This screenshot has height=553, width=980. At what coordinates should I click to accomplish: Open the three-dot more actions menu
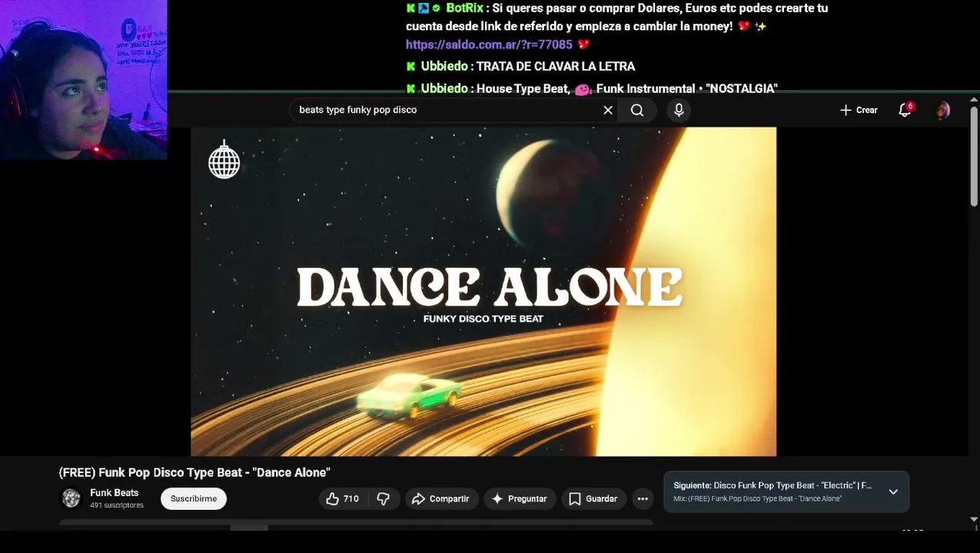tap(643, 498)
